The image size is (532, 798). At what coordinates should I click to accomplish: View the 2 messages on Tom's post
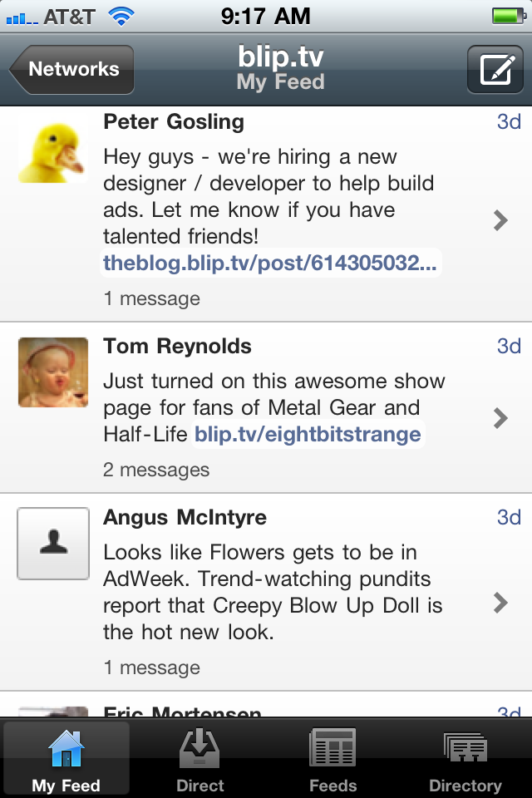click(156, 470)
